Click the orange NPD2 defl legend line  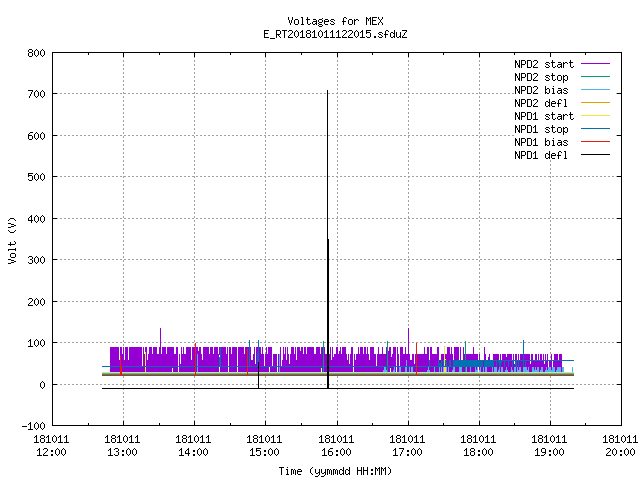pos(595,102)
